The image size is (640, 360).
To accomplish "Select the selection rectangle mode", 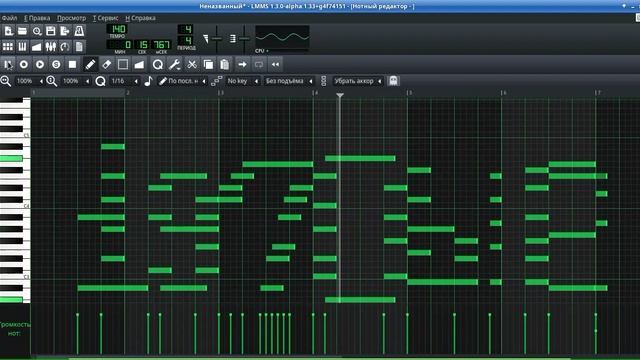I will [x=123, y=64].
